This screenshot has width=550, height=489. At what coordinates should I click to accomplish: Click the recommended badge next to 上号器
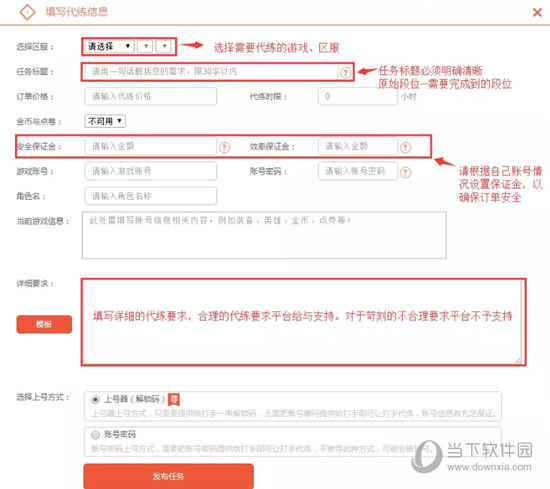point(174,400)
